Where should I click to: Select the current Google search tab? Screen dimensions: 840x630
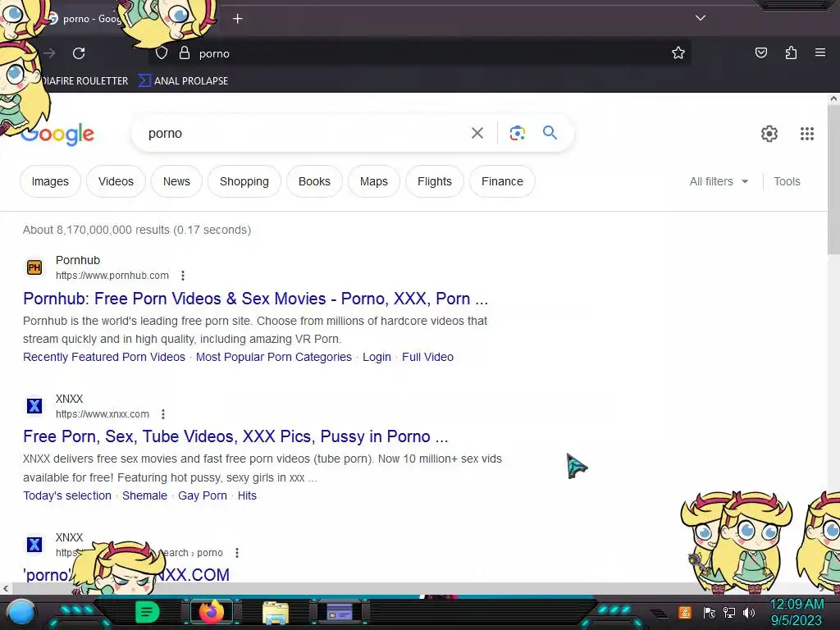tap(89, 19)
